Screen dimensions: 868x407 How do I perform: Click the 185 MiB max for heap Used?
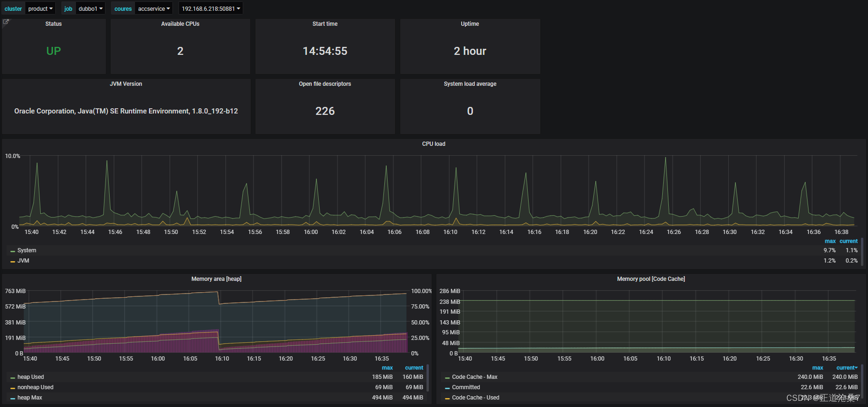click(x=382, y=377)
